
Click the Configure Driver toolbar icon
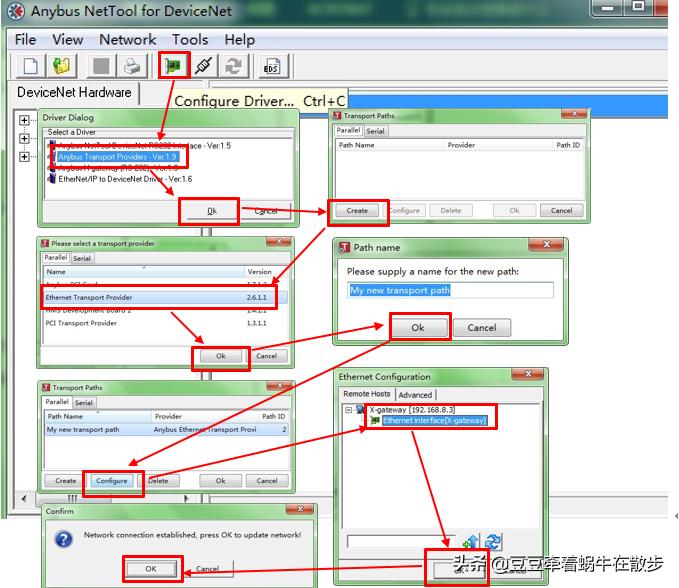click(x=175, y=67)
